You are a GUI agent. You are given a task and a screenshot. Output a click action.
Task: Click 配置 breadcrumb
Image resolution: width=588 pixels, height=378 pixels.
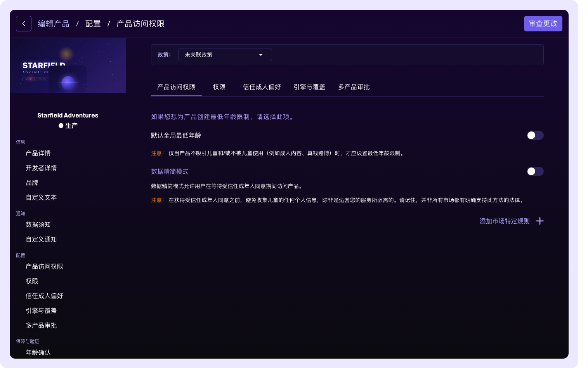93,24
